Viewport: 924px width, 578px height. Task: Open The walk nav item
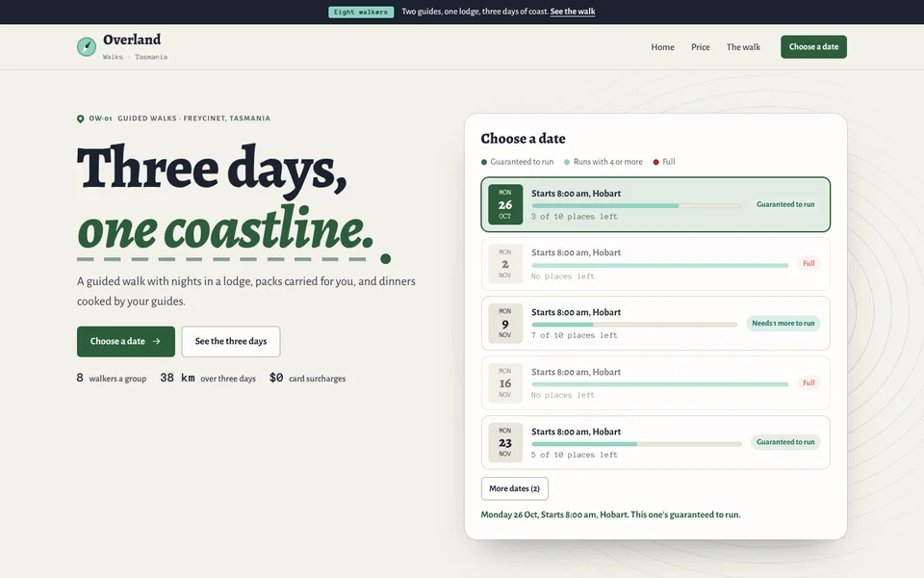coord(743,47)
